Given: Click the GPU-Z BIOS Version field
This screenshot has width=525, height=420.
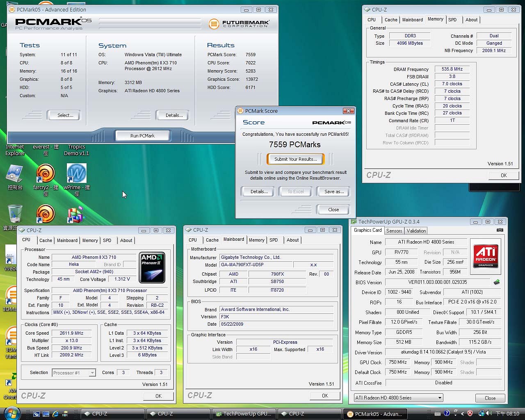Looking at the screenshot, I should click(438, 282).
